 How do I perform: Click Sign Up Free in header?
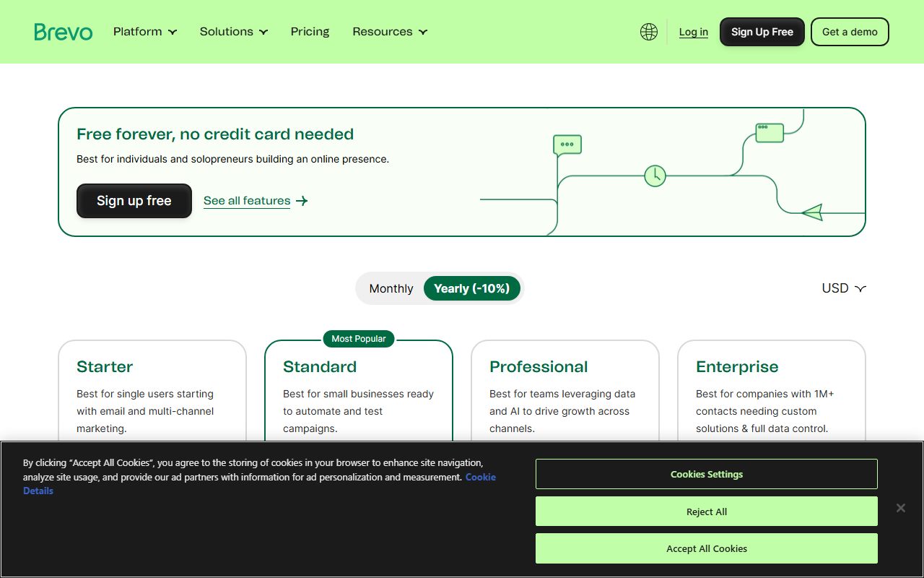point(762,32)
